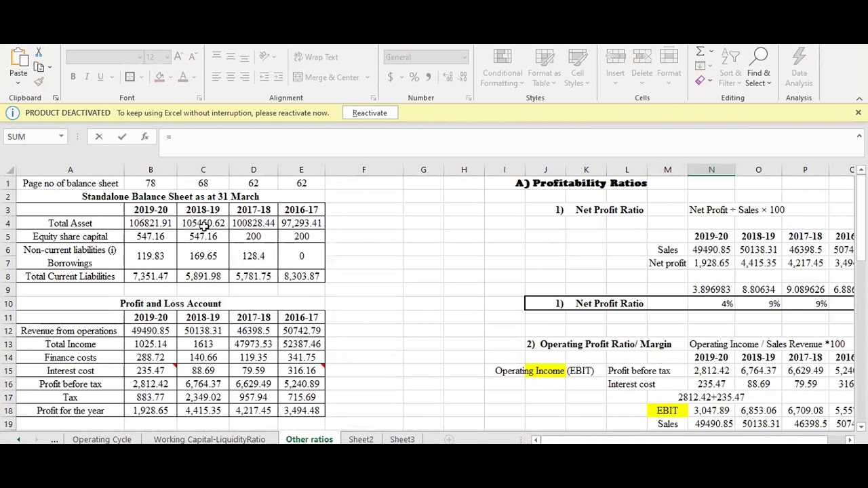
Task: Pick the Fill Color bucket swatch
Action: click(159, 77)
